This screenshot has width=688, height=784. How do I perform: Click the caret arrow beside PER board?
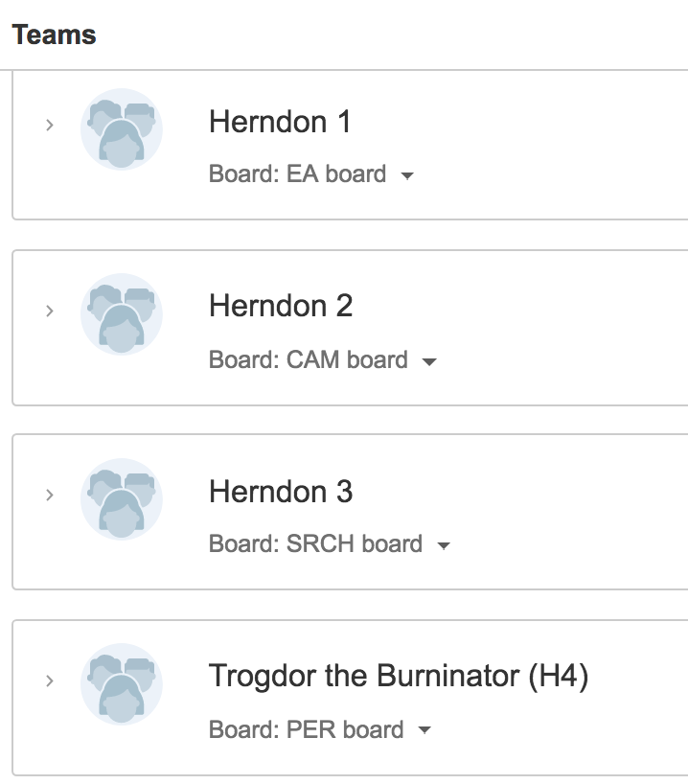[x=424, y=730]
